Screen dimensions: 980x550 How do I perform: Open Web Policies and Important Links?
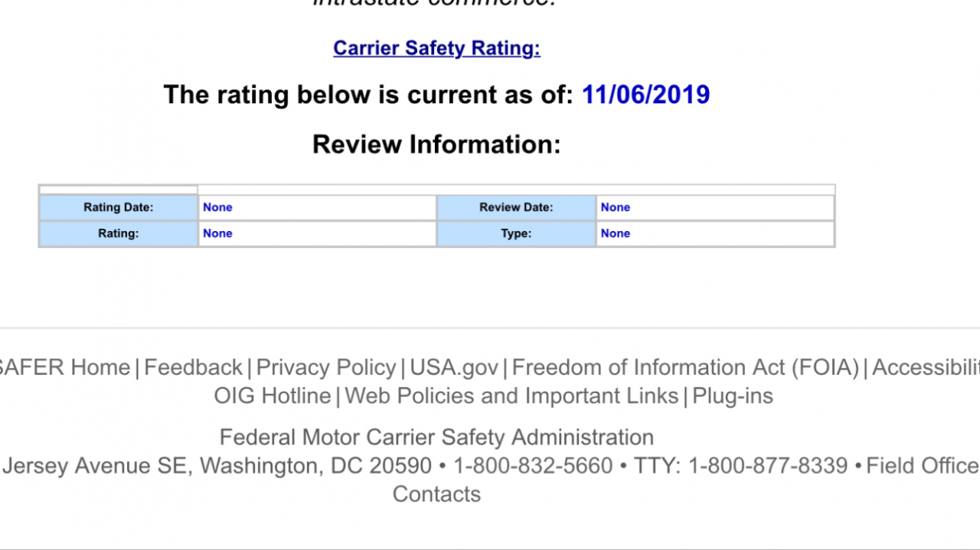pyautogui.click(x=511, y=395)
